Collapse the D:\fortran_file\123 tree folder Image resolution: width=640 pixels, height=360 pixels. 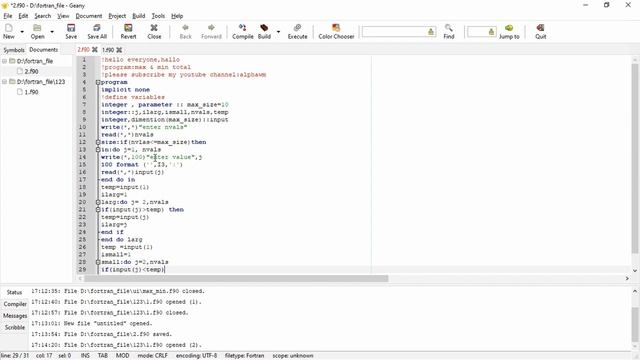pyautogui.click(x=4, y=82)
